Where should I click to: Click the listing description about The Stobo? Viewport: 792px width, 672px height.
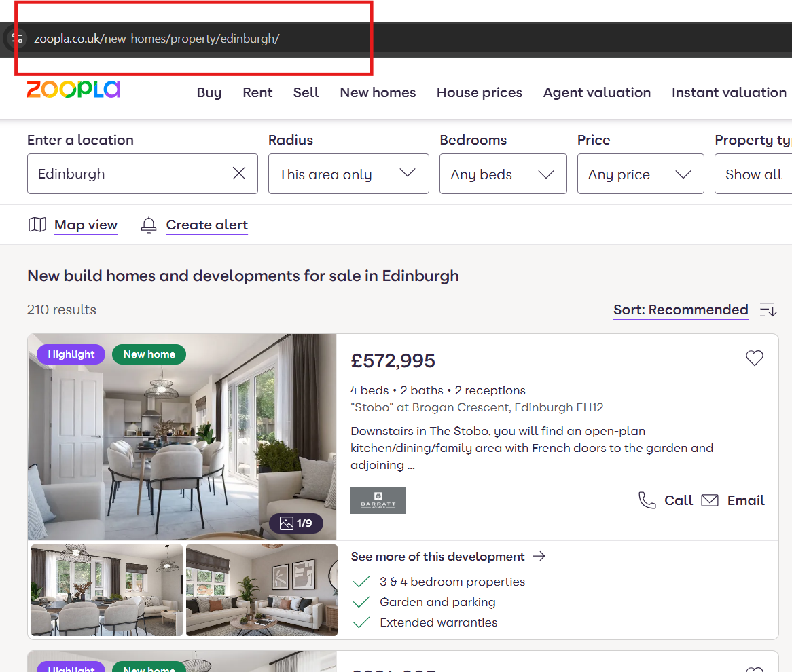point(532,448)
